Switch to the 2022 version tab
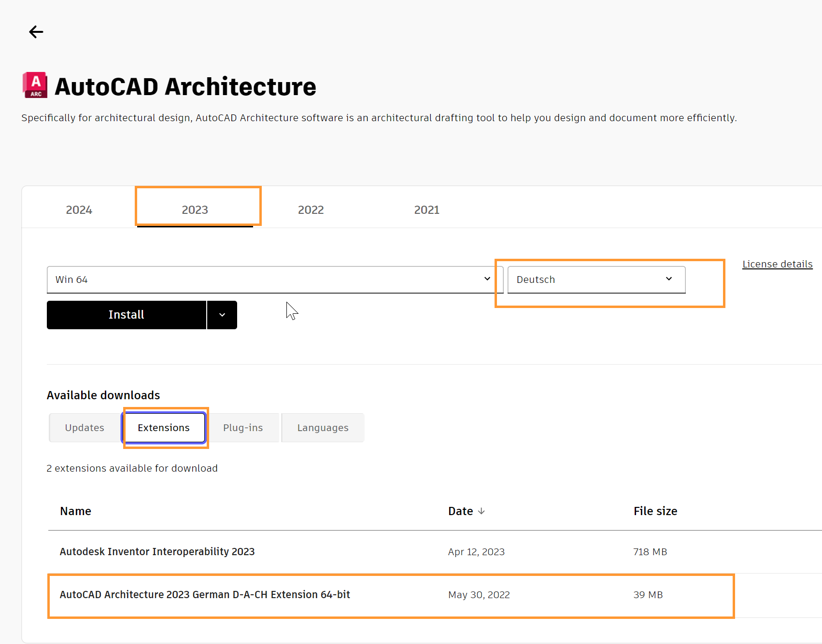 tap(311, 210)
